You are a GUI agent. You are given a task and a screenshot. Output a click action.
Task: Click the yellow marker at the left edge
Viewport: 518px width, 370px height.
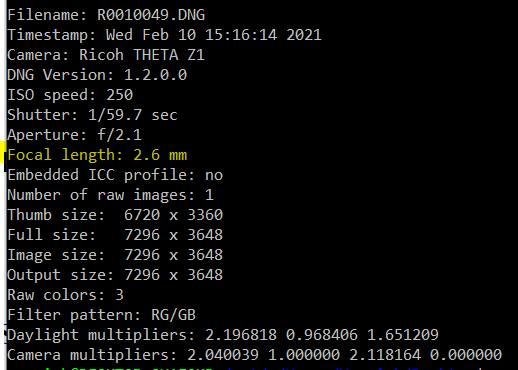(3, 152)
